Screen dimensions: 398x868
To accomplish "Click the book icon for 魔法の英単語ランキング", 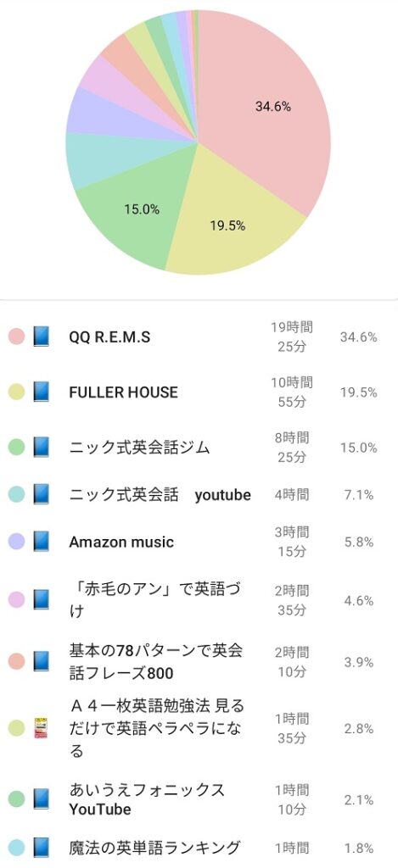I will pos(41,848).
